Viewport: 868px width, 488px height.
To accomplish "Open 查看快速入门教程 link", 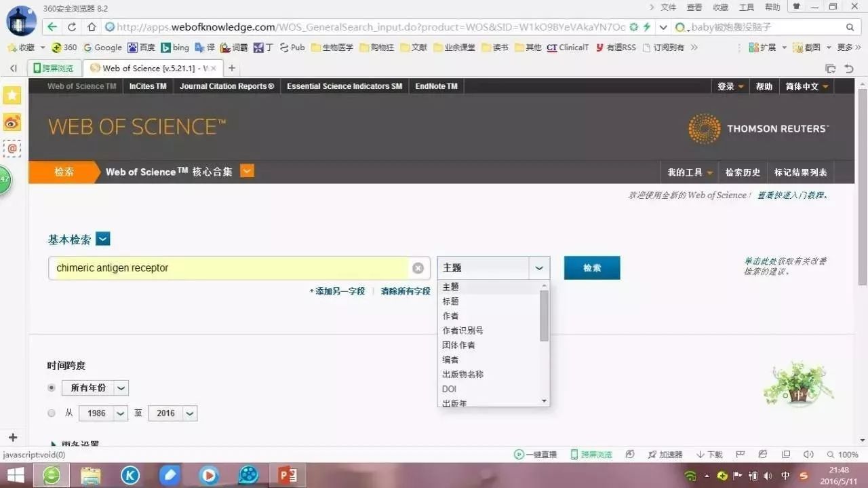I will tap(792, 195).
